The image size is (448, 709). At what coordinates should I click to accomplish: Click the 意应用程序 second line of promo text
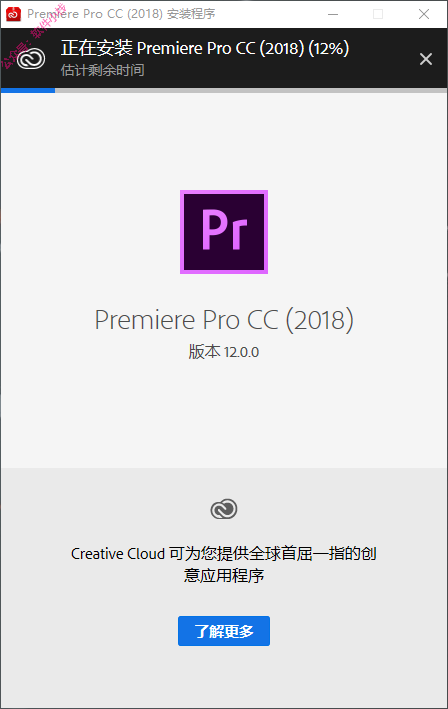(224, 576)
